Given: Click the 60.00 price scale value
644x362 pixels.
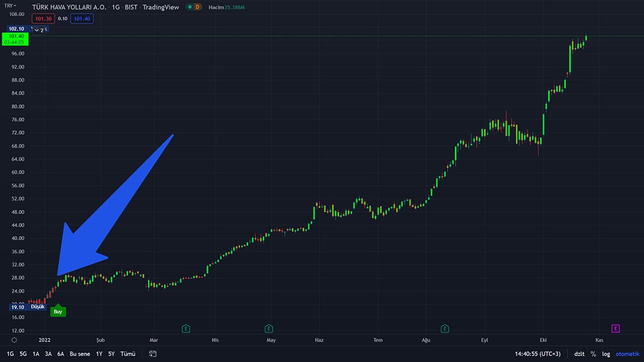Looking at the screenshot, I should (17, 172).
